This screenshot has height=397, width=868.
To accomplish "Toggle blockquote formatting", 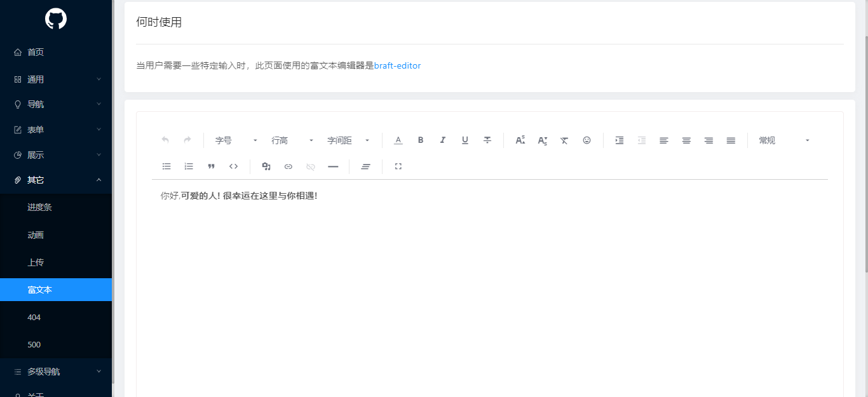I will coord(211,166).
